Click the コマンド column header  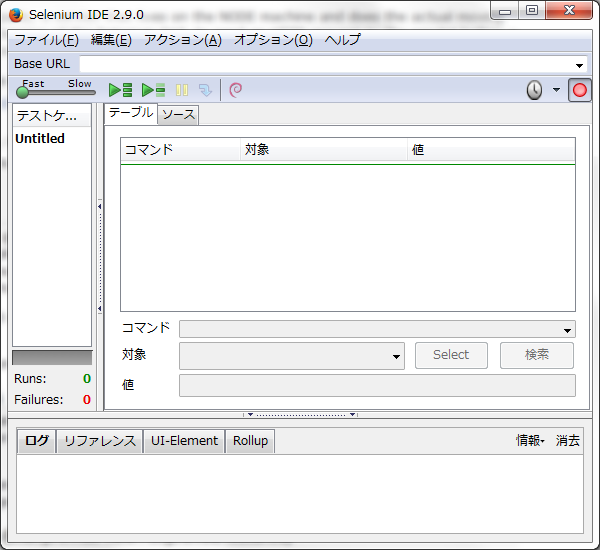click(181, 150)
